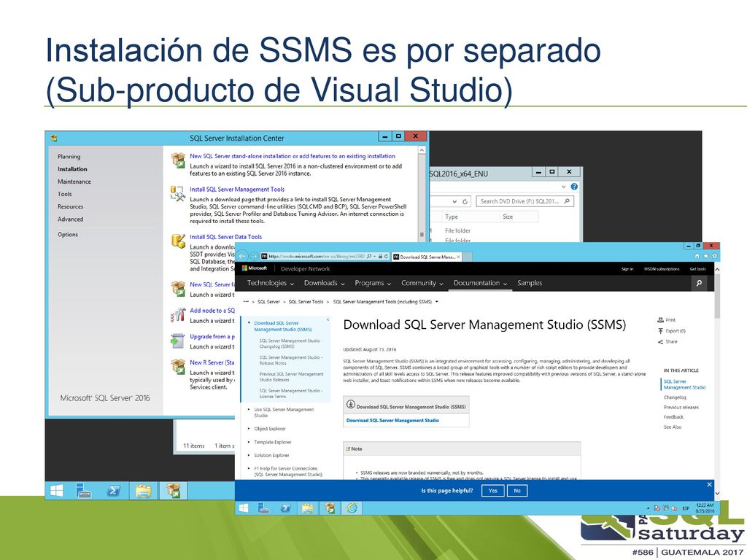Image resolution: width=747 pixels, height=560 pixels.
Task: Open the browser Tools gear icon
Action: click(x=714, y=256)
